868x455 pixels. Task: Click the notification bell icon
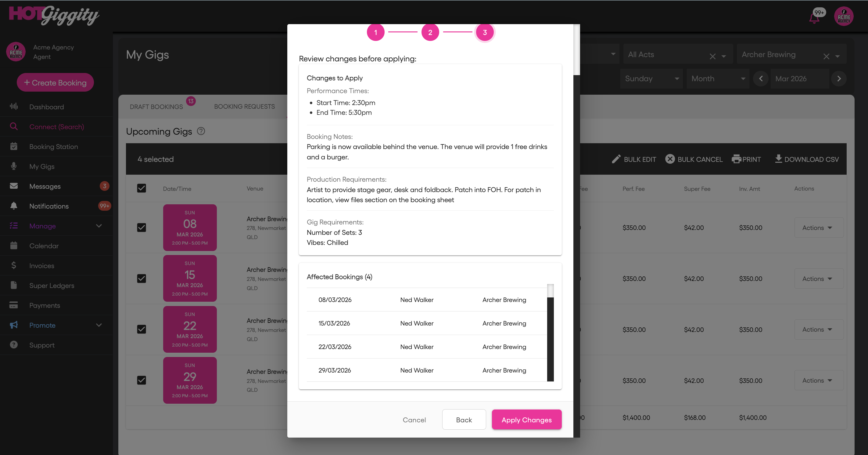(814, 18)
